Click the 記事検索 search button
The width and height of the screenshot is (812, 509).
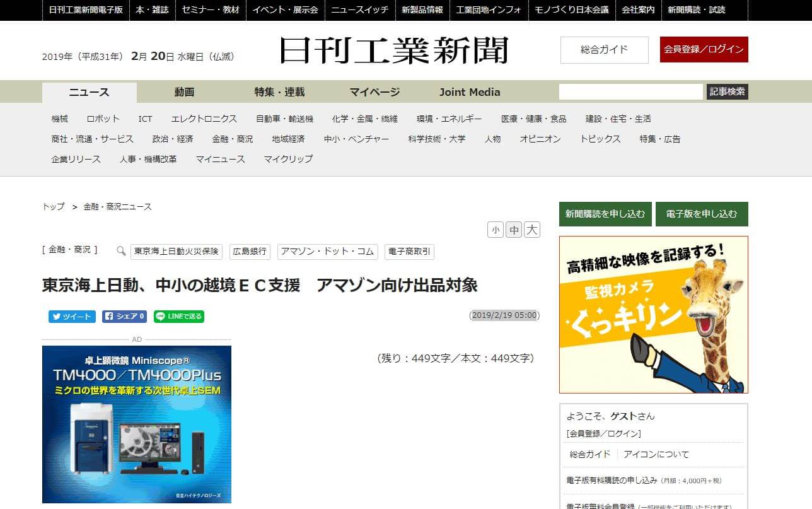coord(728,92)
